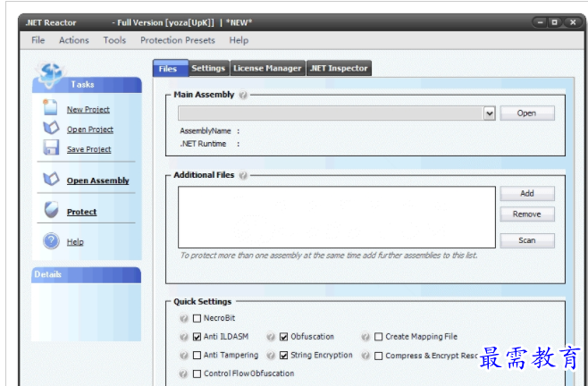Image resolution: width=588 pixels, height=386 pixels.
Task: Switch to the License Manager tab
Action: (x=267, y=68)
